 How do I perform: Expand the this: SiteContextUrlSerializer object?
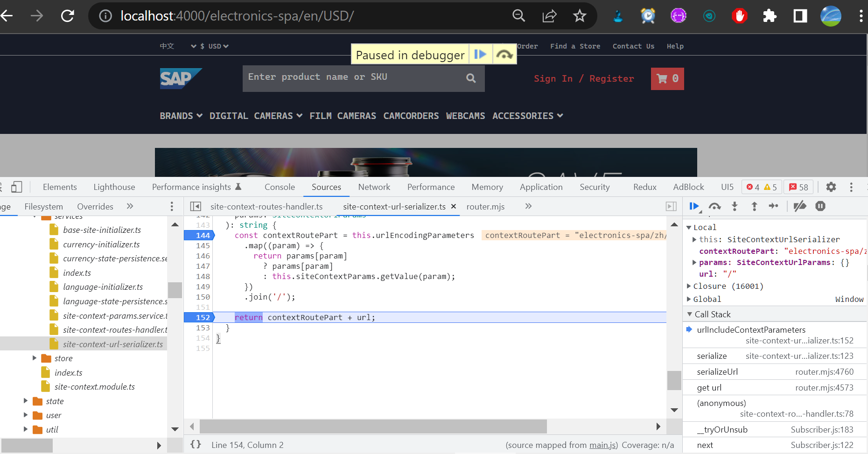tap(694, 239)
